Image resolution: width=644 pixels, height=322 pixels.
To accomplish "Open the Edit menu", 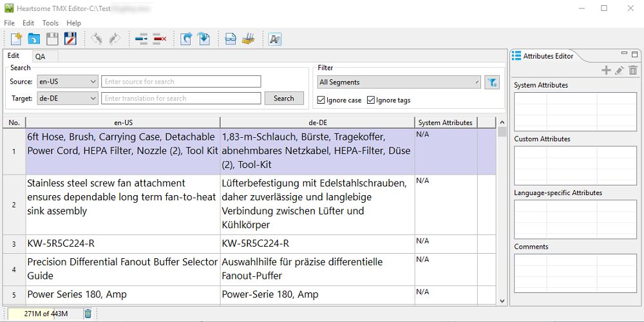I will (x=28, y=23).
